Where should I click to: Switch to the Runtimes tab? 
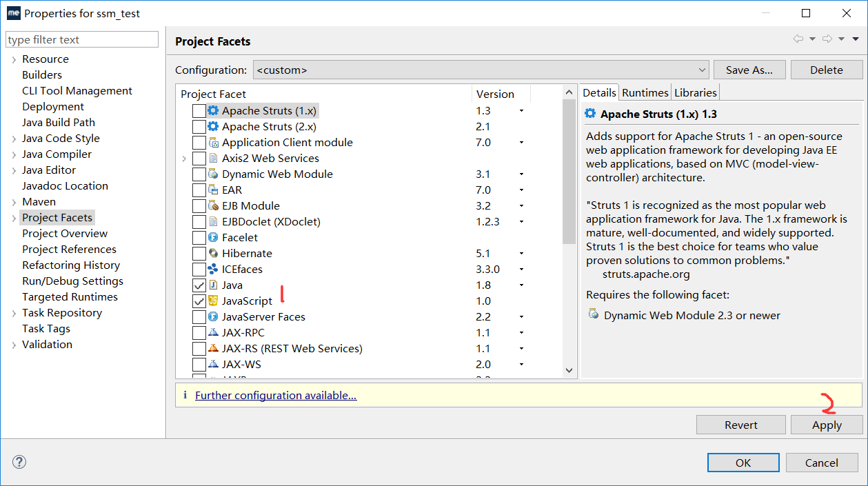(645, 92)
